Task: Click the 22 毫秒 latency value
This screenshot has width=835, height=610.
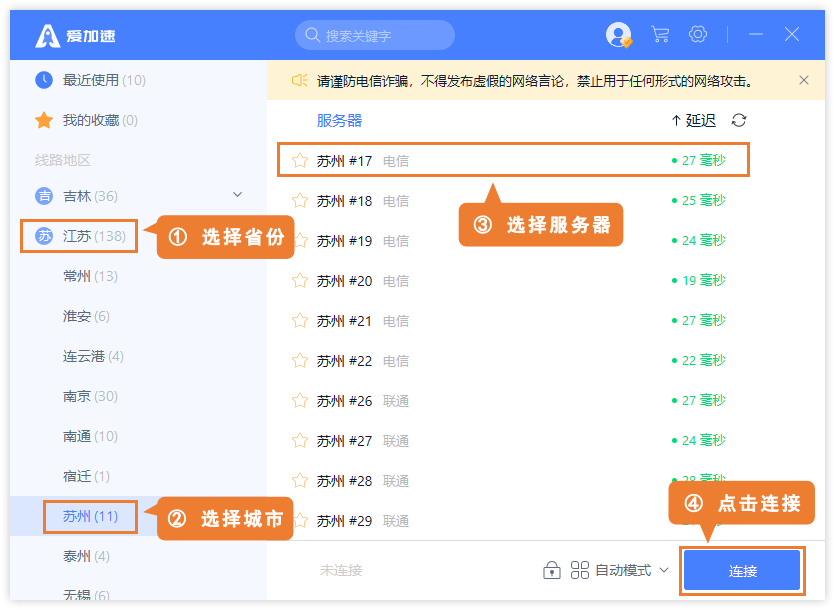Action: 703,360
